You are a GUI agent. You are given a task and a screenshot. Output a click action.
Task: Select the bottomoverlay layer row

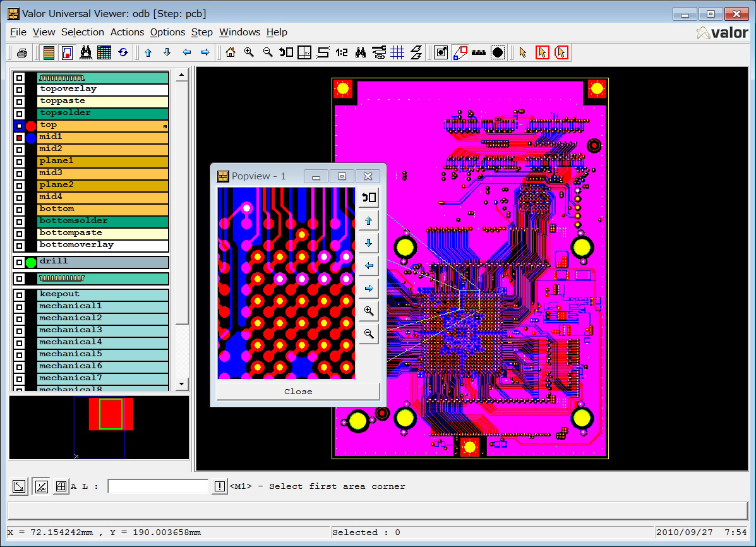pyautogui.click(x=103, y=246)
